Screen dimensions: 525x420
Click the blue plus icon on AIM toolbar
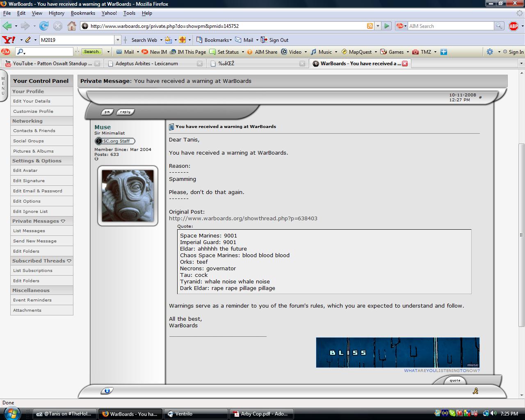[x=444, y=52]
